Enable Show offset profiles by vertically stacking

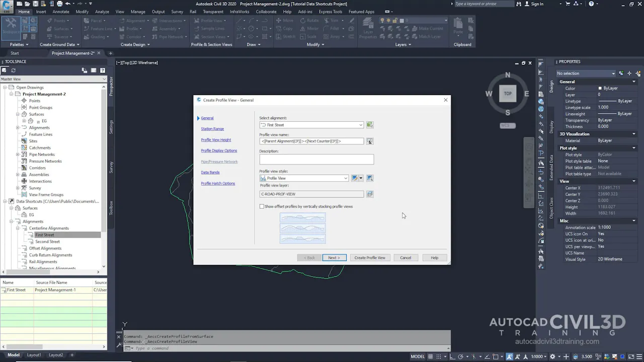pyautogui.click(x=262, y=206)
